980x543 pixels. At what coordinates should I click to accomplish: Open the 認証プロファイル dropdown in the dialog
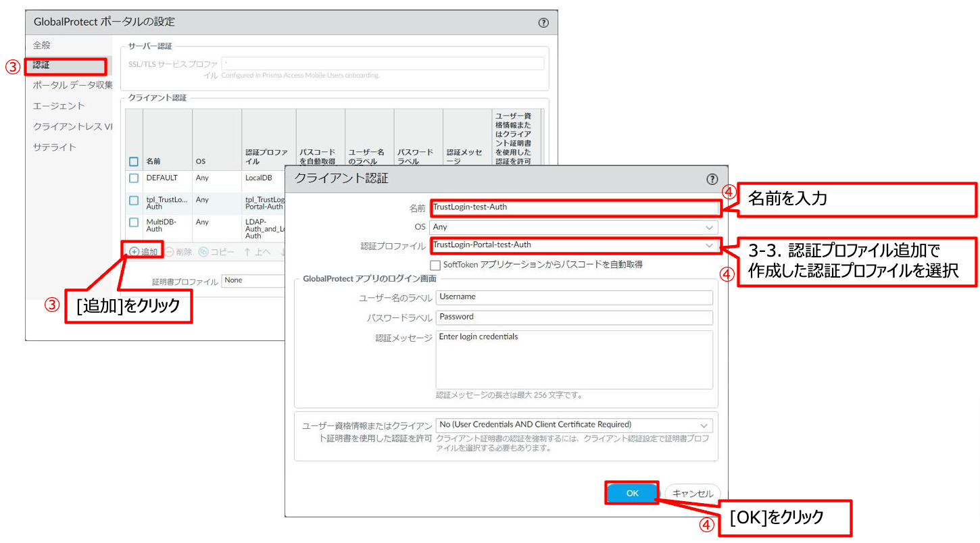[x=574, y=245]
